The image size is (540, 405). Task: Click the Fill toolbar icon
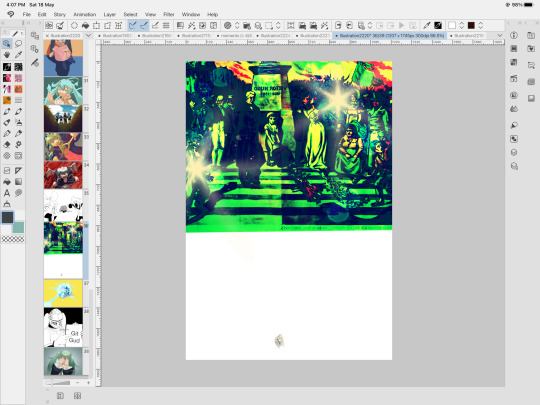coord(85,25)
